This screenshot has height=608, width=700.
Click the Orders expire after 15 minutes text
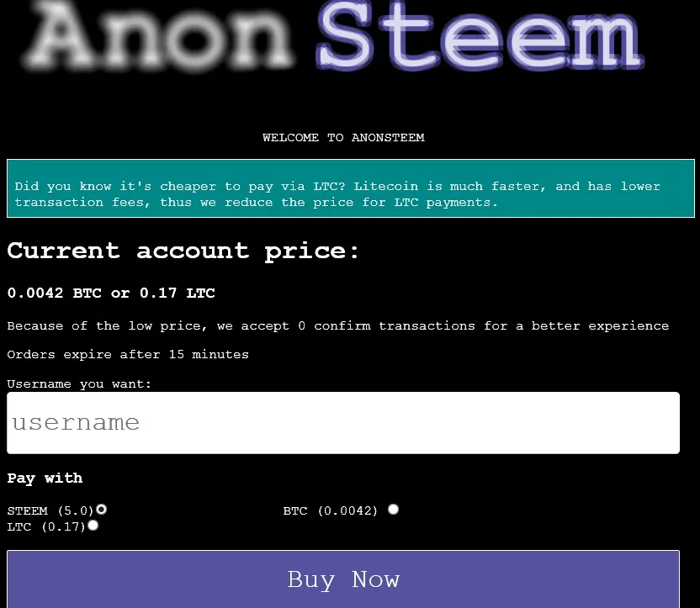tap(128, 354)
